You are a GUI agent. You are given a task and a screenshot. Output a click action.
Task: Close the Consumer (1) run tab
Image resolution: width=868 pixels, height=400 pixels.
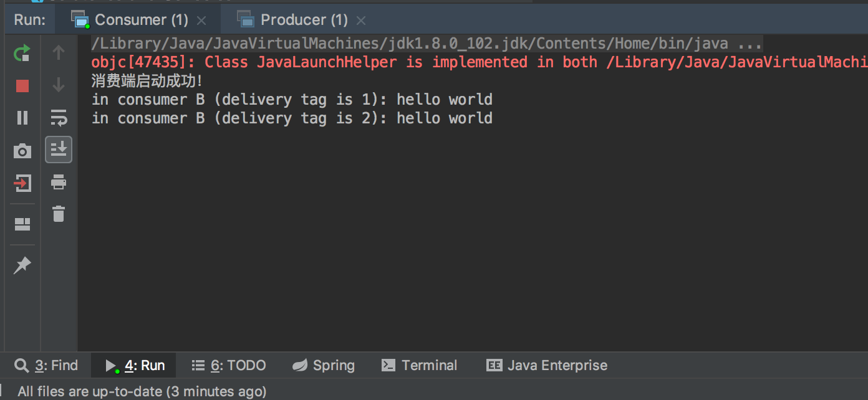point(201,21)
